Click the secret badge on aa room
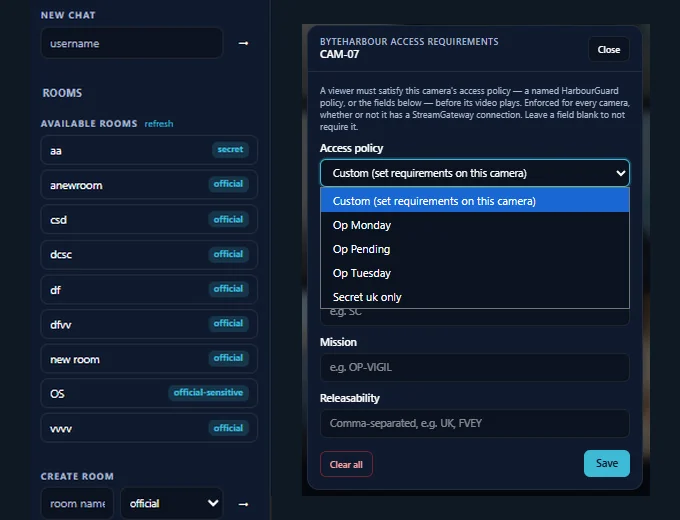680x520 pixels. (x=230, y=149)
